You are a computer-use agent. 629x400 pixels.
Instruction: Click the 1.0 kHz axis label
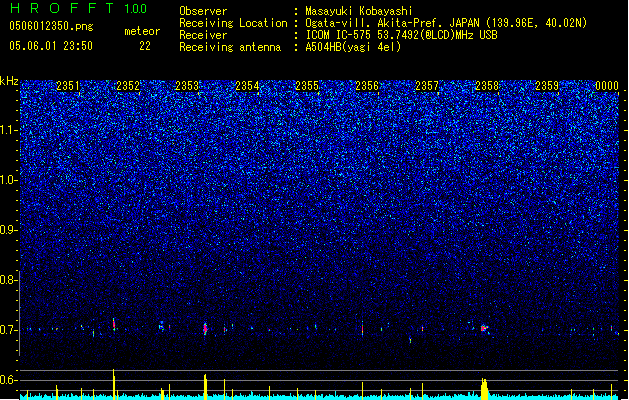(x=9, y=180)
